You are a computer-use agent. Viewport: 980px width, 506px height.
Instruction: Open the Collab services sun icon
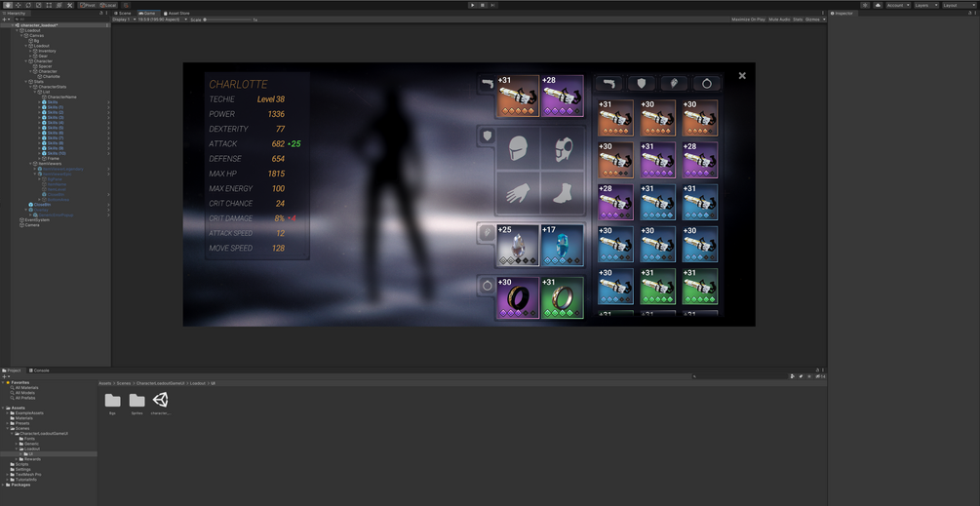[865, 5]
